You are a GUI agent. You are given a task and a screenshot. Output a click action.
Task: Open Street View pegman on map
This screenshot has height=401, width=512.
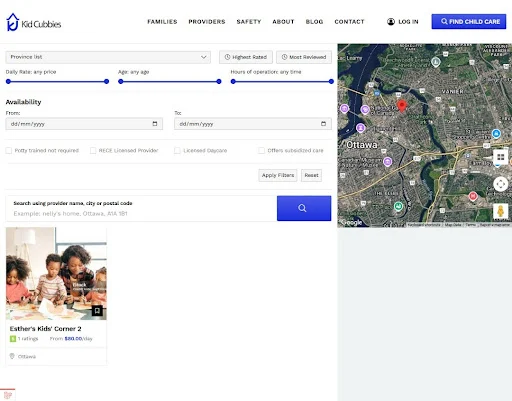500,212
